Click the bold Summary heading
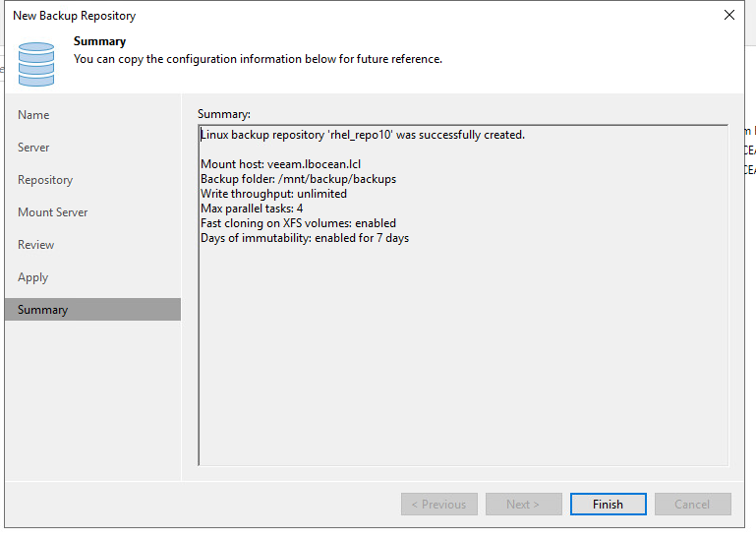Screen dimensions: 756x539 click(x=100, y=41)
